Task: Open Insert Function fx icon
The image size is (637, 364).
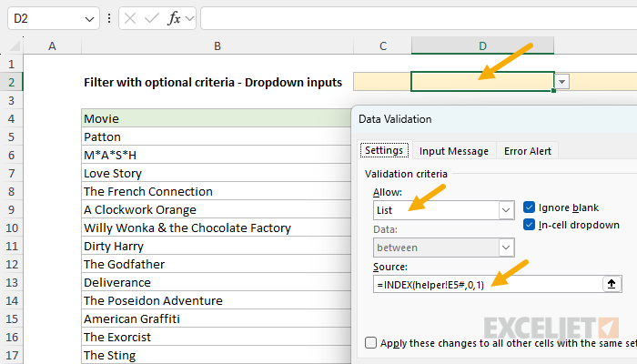Action: click(x=174, y=18)
